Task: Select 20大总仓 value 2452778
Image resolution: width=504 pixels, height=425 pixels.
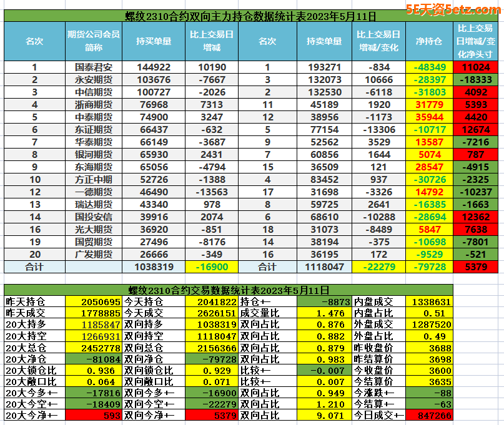Action: [x=94, y=348]
